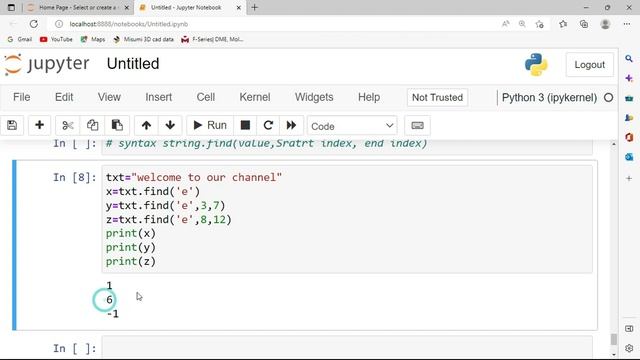The height and width of the screenshot is (360, 640).
Task: Open a new browser tab
Action: coord(254,7)
